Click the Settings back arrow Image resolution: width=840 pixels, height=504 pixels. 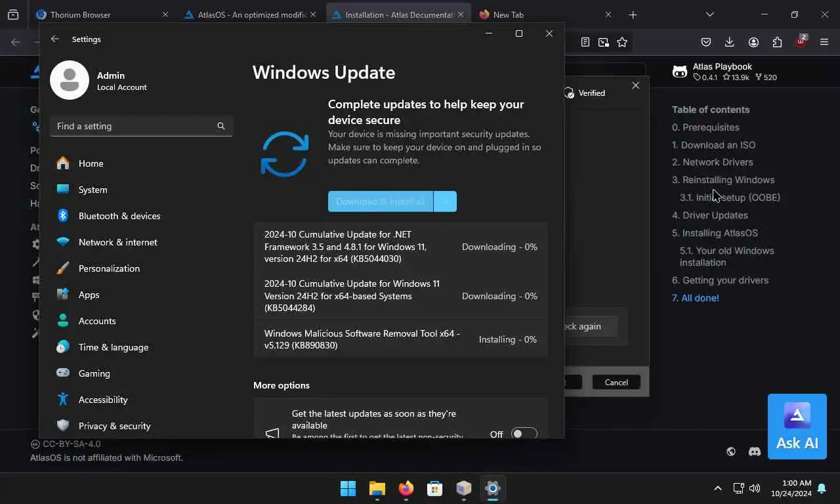pos(55,39)
